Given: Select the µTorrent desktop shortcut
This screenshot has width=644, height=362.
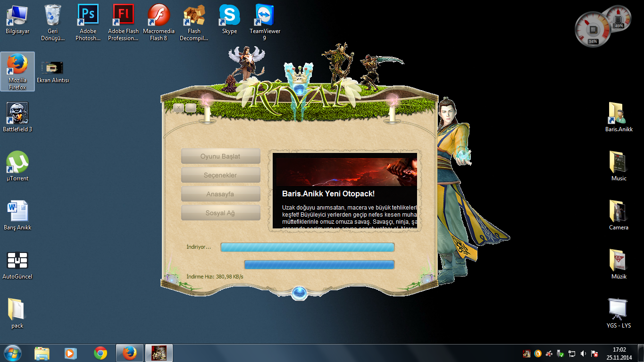Looking at the screenshot, I should [17, 166].
